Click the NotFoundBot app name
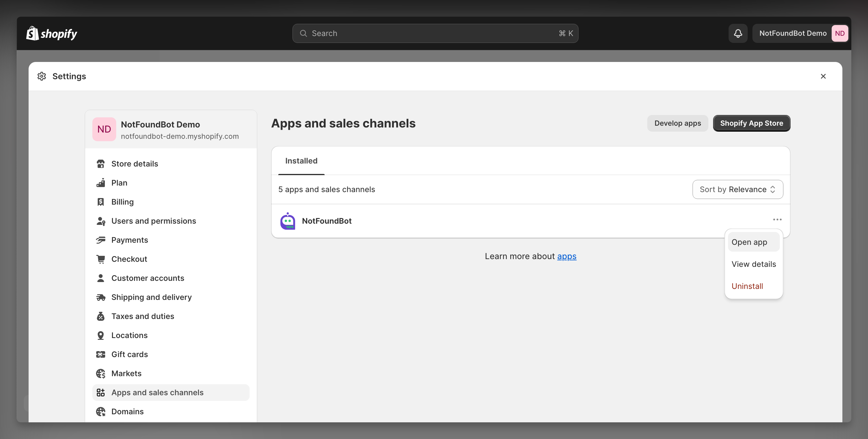 (x=326, y=221)
